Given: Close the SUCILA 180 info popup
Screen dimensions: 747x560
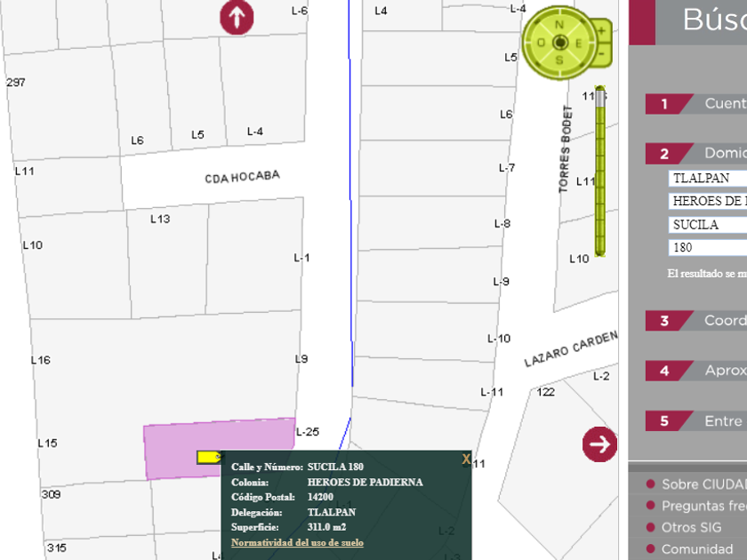Looking at the screenshot, I should (x=466, y=460).
